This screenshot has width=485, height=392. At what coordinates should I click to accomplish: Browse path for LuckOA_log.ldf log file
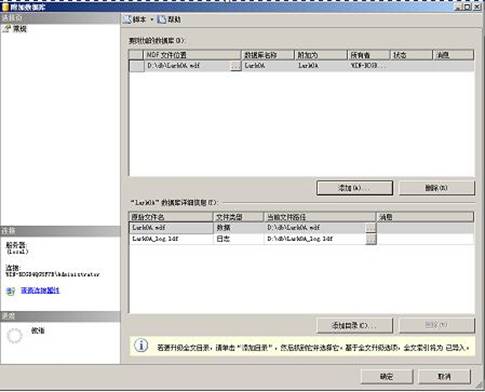(x=371, y=239)
